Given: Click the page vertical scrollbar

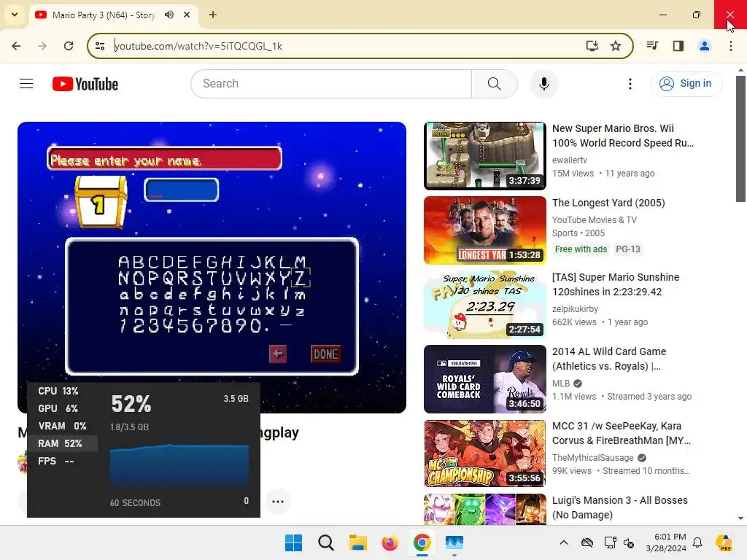Looking at the screenshot, I should [x=740, y=139].
